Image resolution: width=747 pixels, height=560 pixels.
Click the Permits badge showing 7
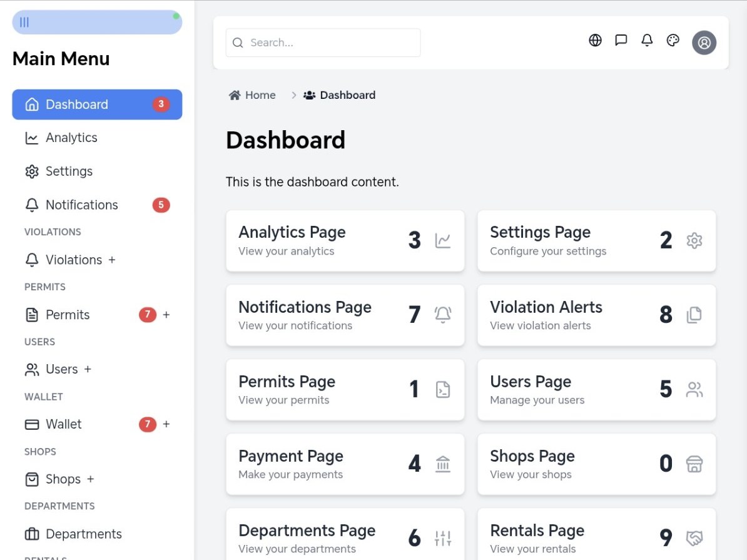click(148, 315)
